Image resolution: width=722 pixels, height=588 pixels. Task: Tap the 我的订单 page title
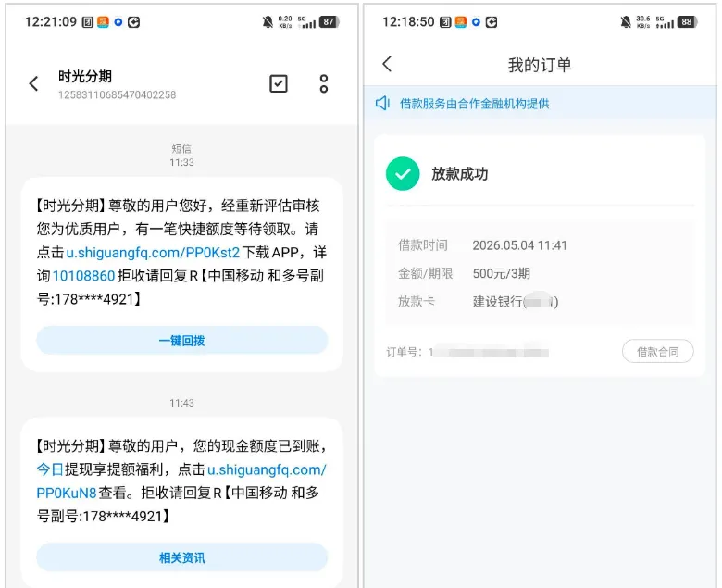pyautogui.click(x=540, y=65)
